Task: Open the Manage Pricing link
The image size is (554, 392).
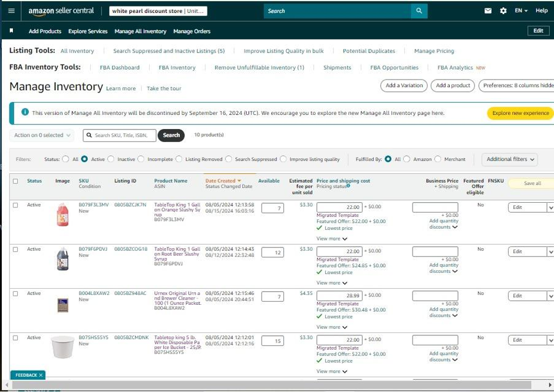Action: (434, 51)
